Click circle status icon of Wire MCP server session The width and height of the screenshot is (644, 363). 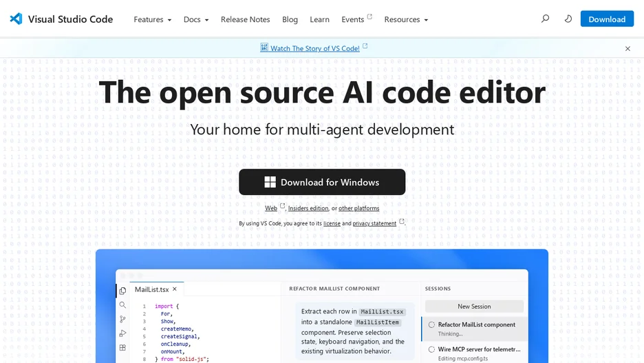pos(431,349)
